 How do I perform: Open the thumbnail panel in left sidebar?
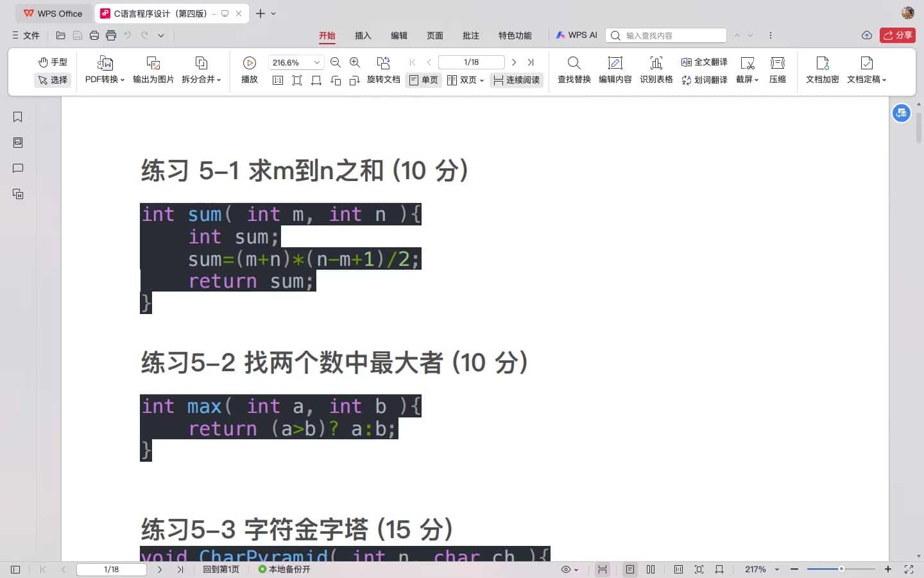click(x=18, y=143)
